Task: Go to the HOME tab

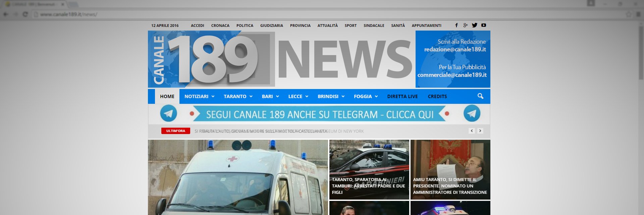Action: point(167,96)
